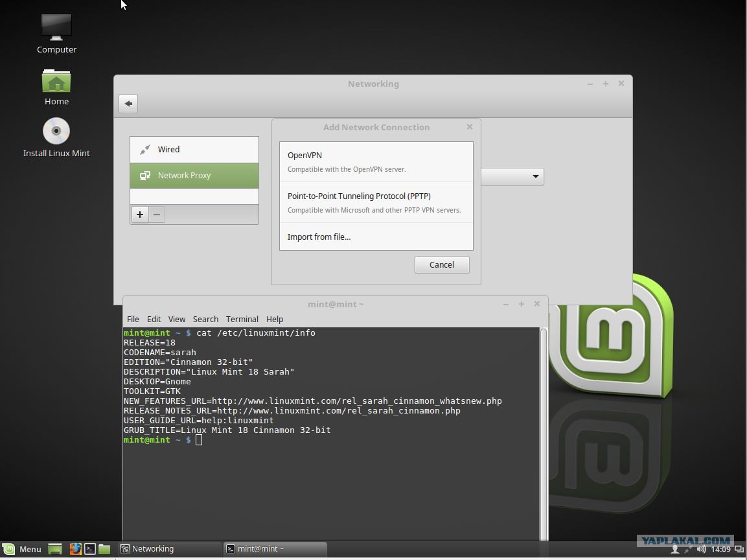Click the user applet tray icon
The width and height of the screenshot is (747, 560).
(x=674, y=550)
